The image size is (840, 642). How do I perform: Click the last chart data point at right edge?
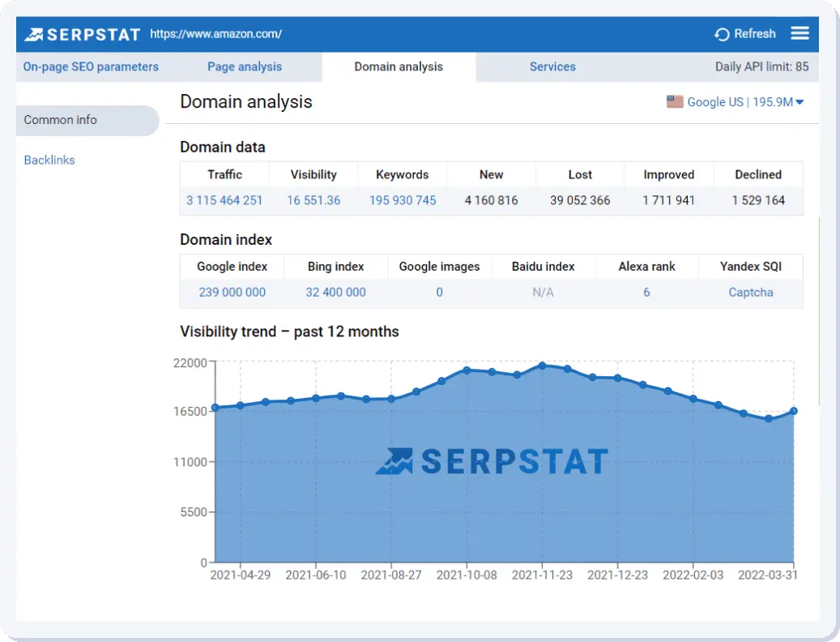pos(793,411)
